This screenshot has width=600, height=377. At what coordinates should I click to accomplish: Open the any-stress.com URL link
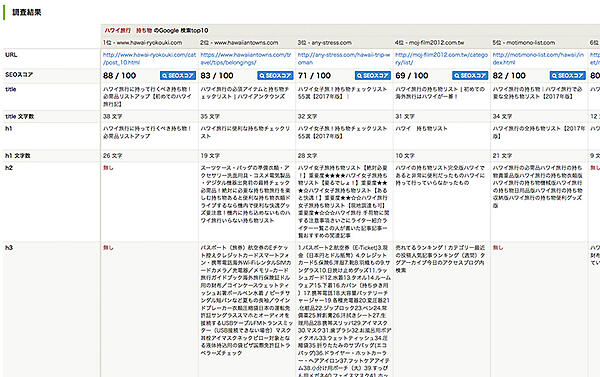coord(344,59)
